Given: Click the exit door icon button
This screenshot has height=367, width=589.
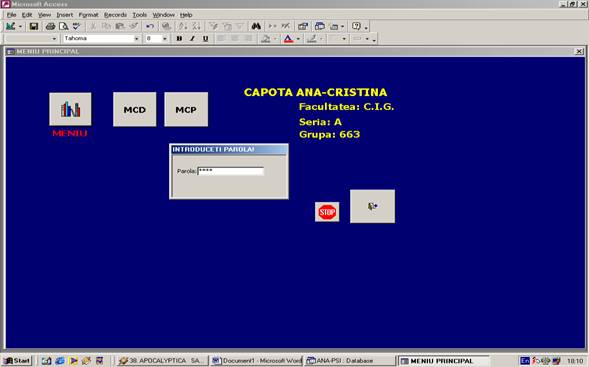Looking at the screenshot, I should pyautogui.click(x=372, y=206).
